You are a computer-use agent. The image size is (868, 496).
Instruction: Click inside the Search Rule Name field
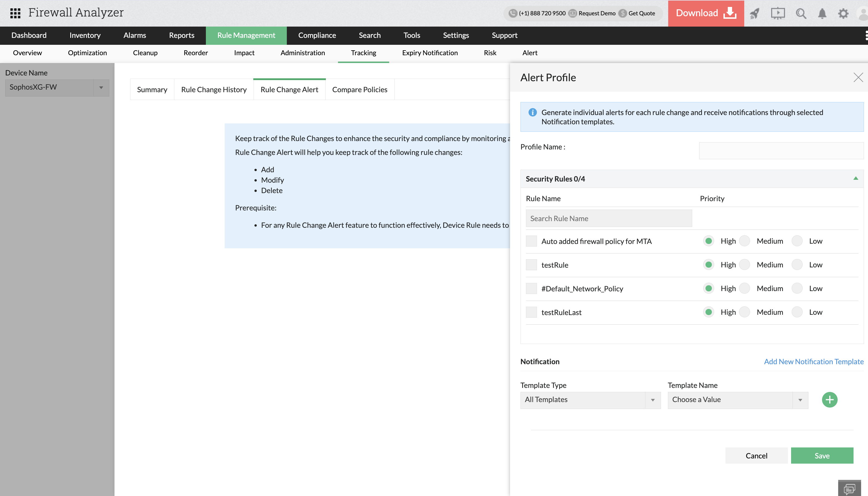click(609, 218)
